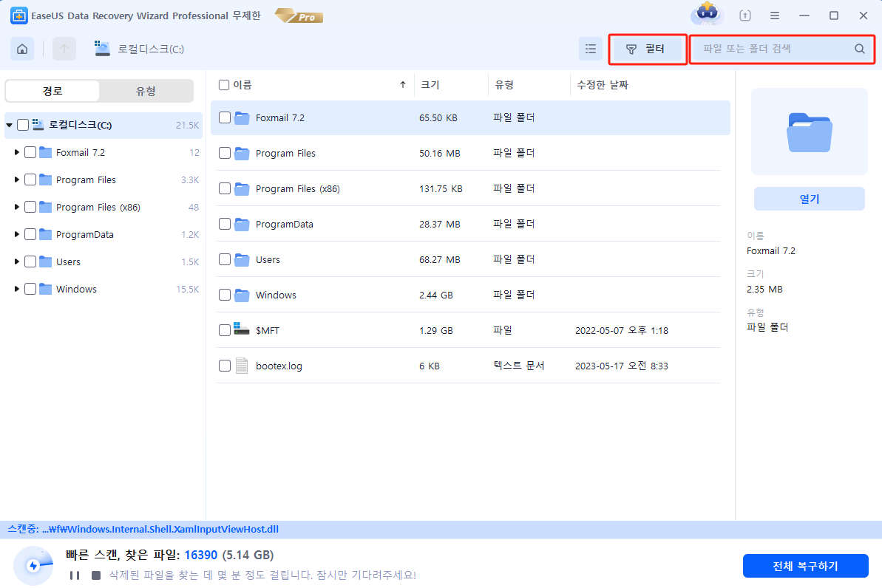The image size is (882, 588).
Task: Click the 로컬디스크(C:) disk icon in tree
Action: click(x=38, y=125)
